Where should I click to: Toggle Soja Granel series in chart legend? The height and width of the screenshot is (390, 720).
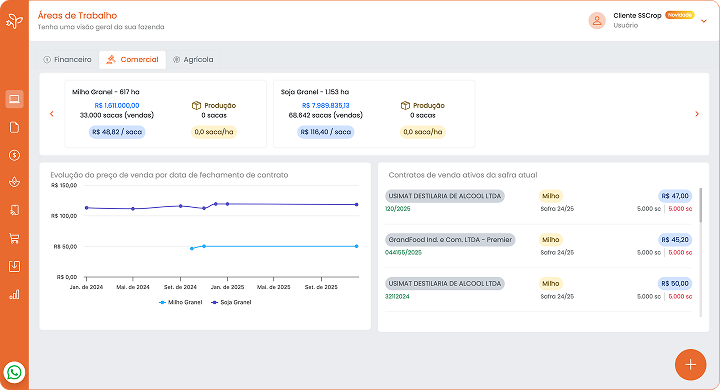pyautogui.click(x=231, y=302)
